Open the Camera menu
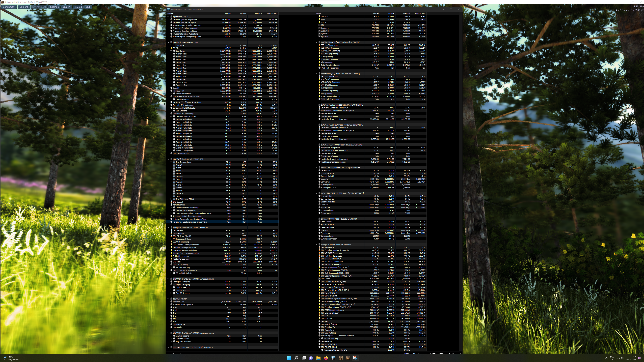Image resolution: width=644 pixels, height=362 pixels. pos(24,7)
